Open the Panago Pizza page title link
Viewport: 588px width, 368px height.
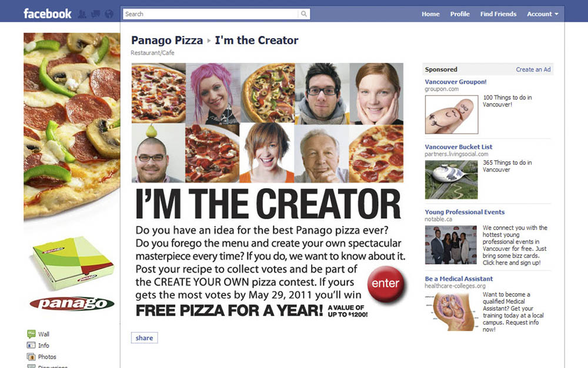click(167, 40)
